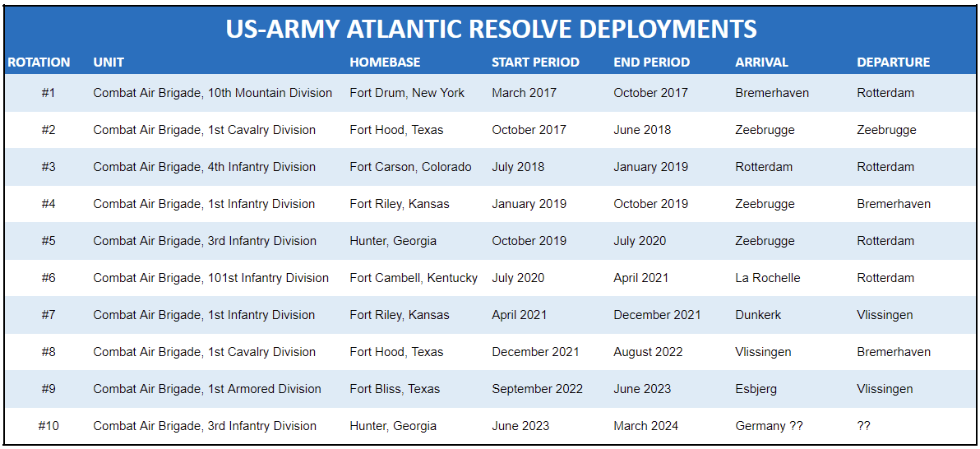Click arrival 'La Rochelle'
The height and width of the screenshot is (449, 980).
(768, 278)
